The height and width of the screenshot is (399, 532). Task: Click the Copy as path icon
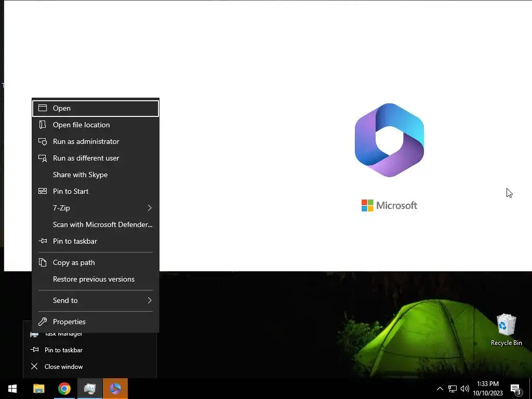[x=43, y=262]
